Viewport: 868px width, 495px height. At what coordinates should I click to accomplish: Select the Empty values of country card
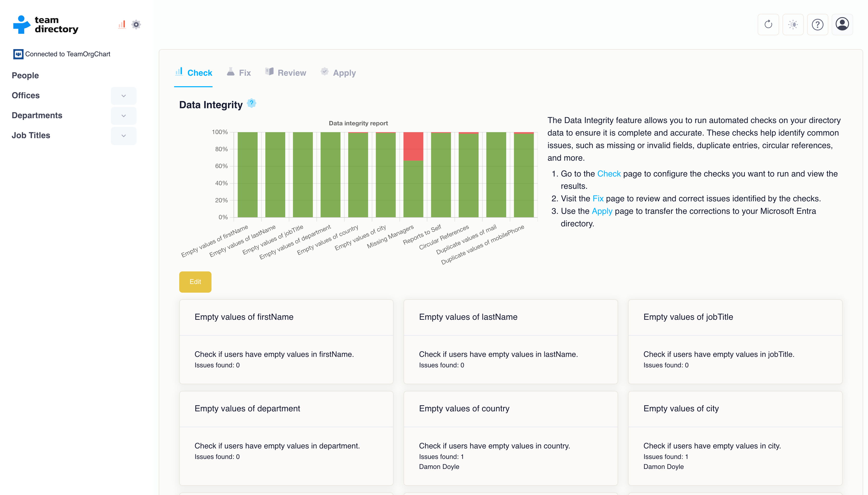pyautogui.click(x=510, y=438)
